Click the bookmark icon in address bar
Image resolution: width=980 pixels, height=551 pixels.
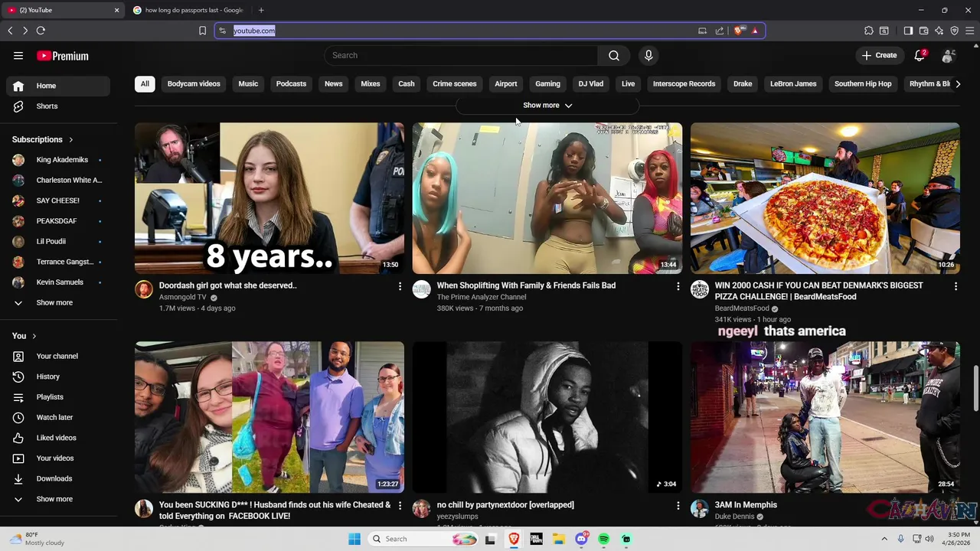[x=202, y=31]
